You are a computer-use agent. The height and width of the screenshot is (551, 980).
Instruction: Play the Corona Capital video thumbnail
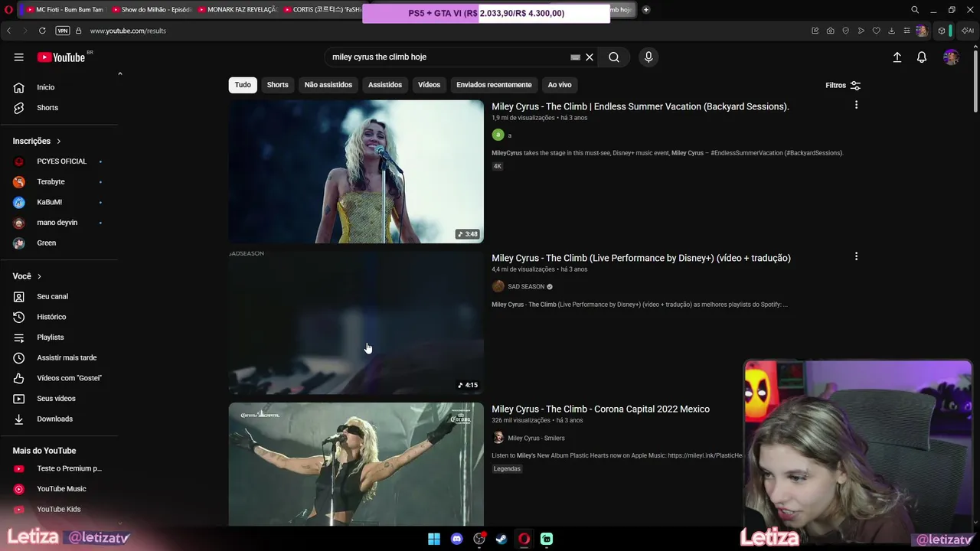pos(356,464)
